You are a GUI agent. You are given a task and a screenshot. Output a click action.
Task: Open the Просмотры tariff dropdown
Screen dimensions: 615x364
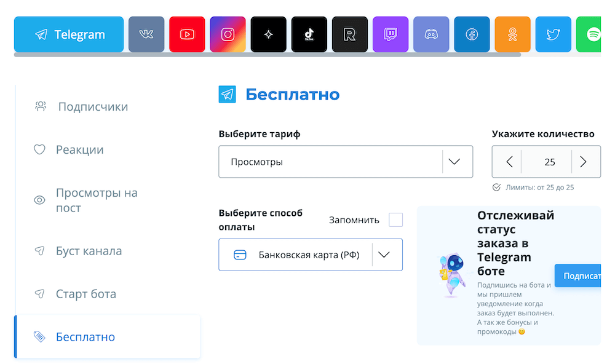click(x=346, y=162)
